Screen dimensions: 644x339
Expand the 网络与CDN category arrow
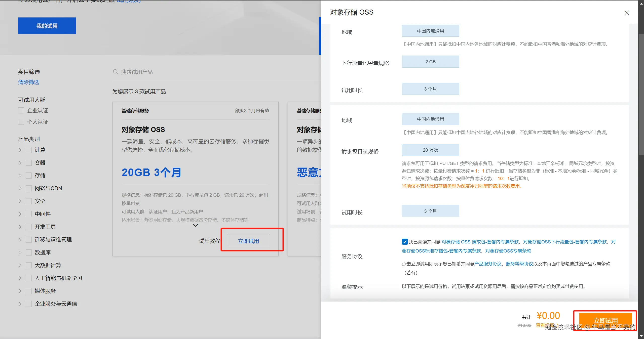point(20,188)
